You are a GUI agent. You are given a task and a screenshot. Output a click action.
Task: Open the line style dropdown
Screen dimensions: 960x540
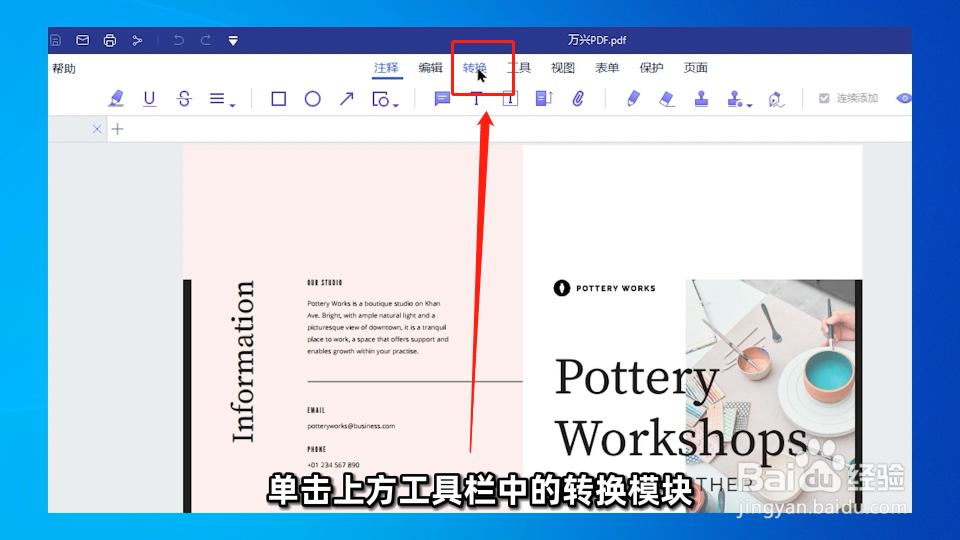pyautogui.click(x=222, y=99)
